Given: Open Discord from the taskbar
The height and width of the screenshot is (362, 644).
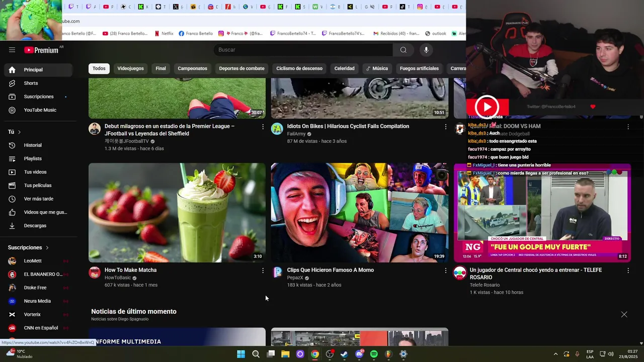Looking at the screenshot, I should click(x=359, y=354).
